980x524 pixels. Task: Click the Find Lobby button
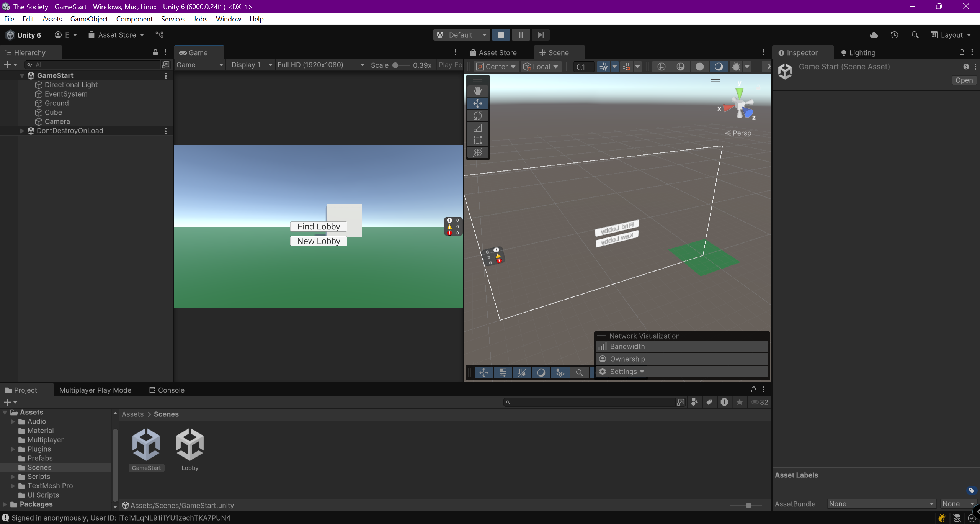coord(318,226)
